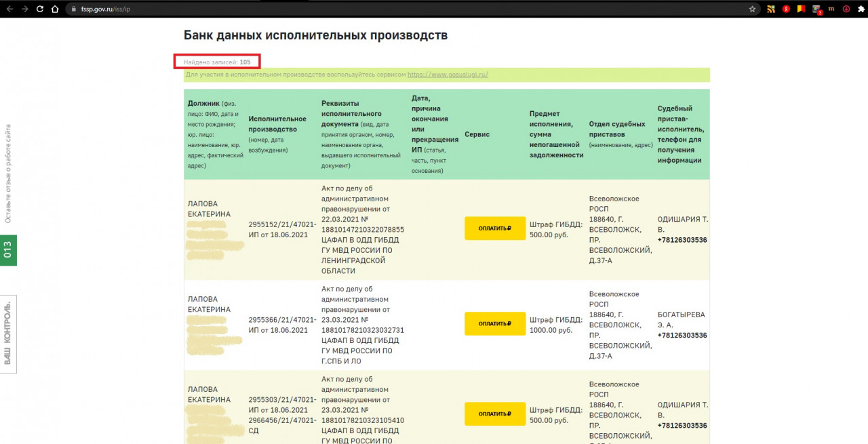Bookmark this page with the star icon
868x444 pixels.
(752, 9)
